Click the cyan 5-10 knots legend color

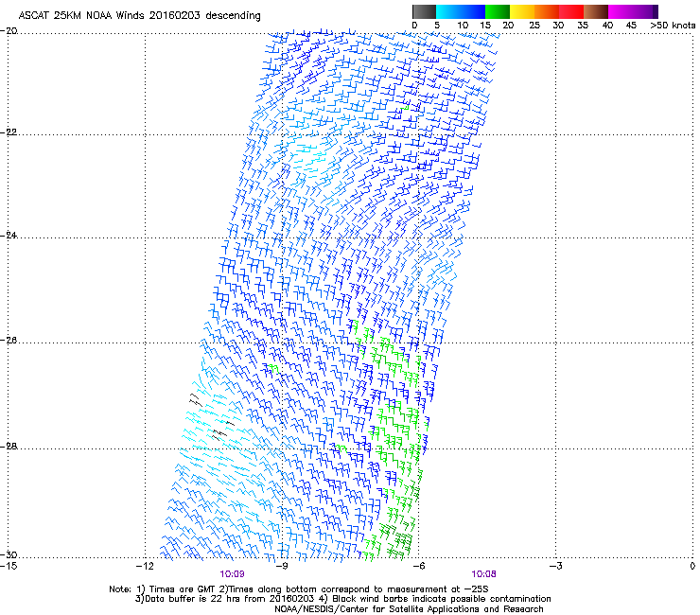point(448,11)
